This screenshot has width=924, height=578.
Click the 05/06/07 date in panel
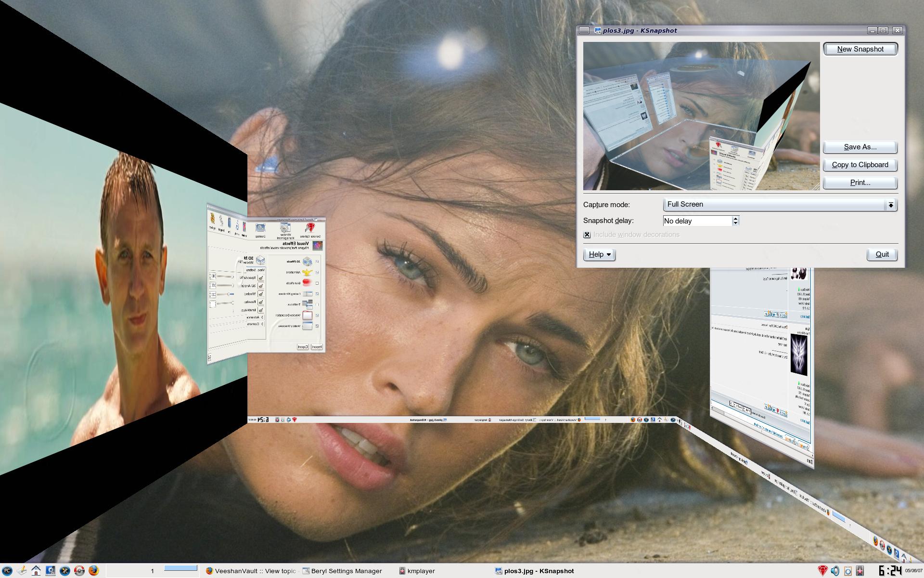coord(913,571)
